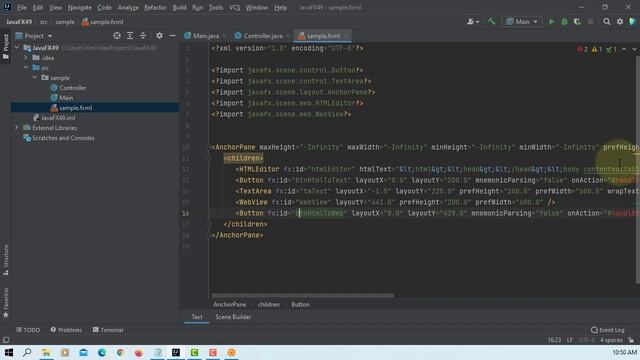
Task: Go to previous highlighted error arrow
Action: [x=624, y=49]
